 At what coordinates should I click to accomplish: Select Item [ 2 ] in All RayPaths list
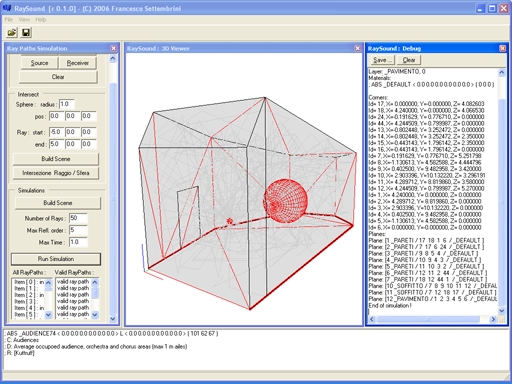(29, 295)
